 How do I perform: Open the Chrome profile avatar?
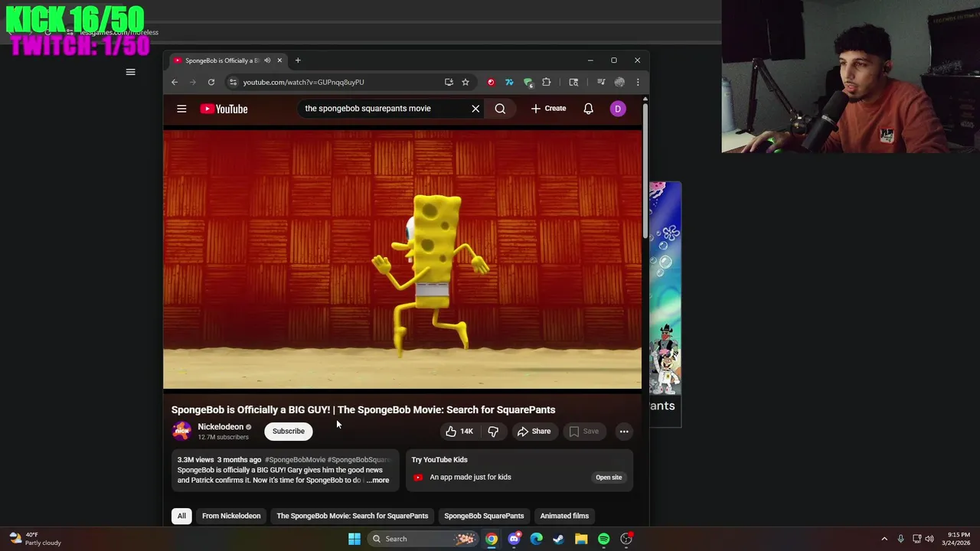(x=619, y=82)
